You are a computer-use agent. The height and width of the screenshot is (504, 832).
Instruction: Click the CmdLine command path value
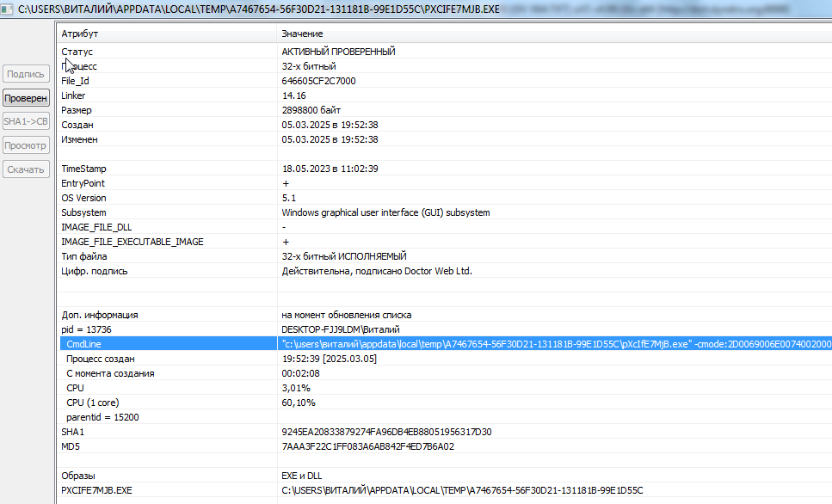point(556,344)
